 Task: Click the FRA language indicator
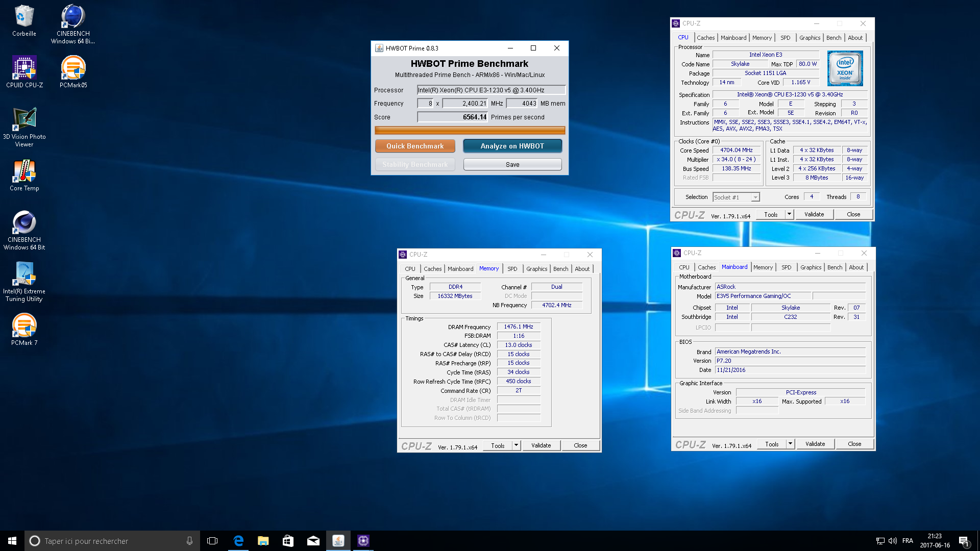[x=908, y=541]
